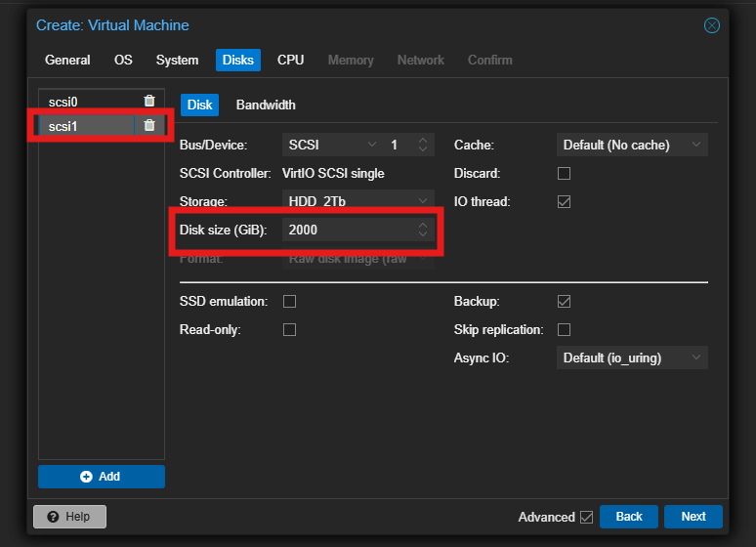Proceed with the Next button
The image size is (756, 547).
tap(693, 517)
